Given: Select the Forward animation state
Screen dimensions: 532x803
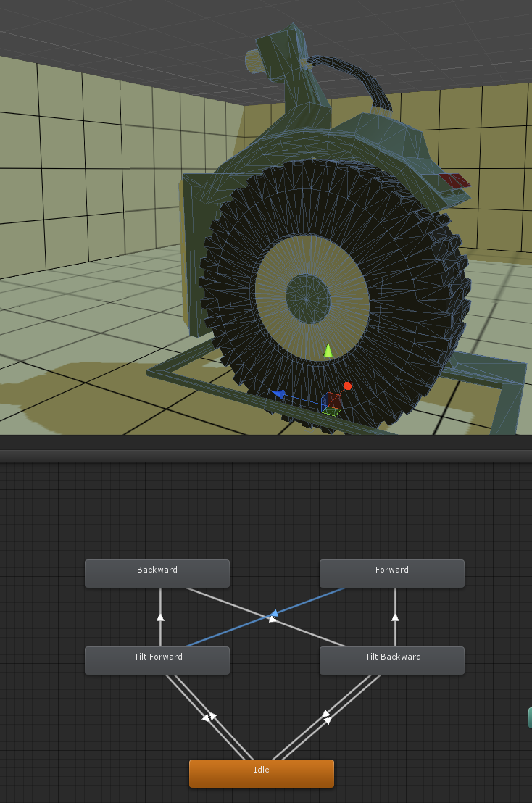Looking at the screenshot, I should 391,573.
